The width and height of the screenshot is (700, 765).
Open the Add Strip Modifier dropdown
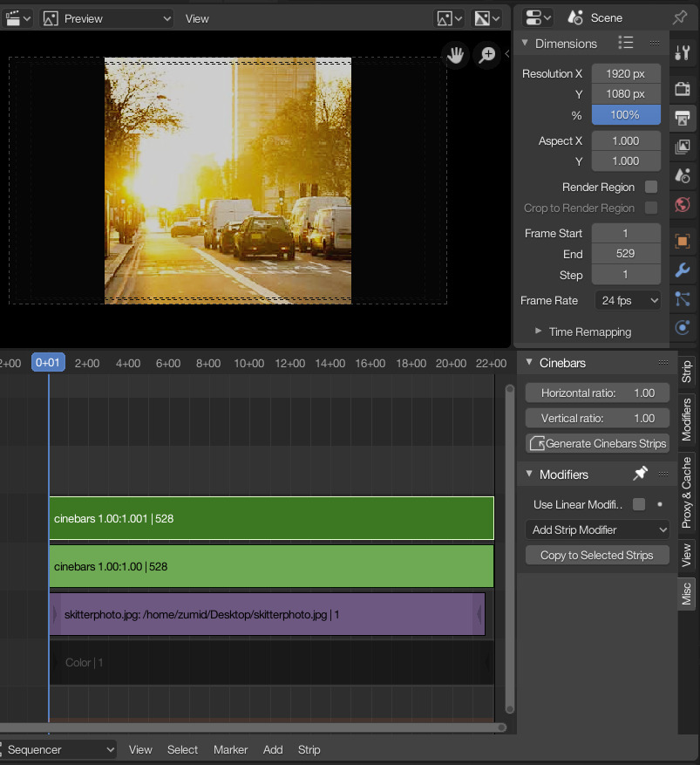pos(597,529)
